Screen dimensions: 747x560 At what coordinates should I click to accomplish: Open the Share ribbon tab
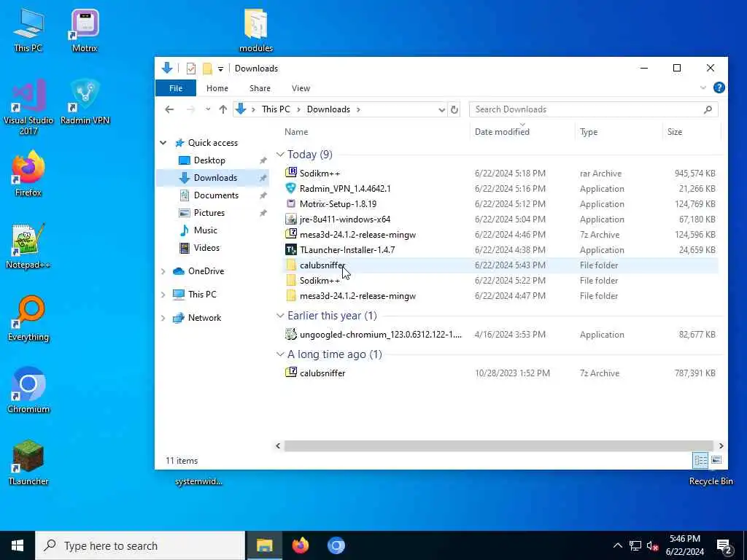(260, 88)
